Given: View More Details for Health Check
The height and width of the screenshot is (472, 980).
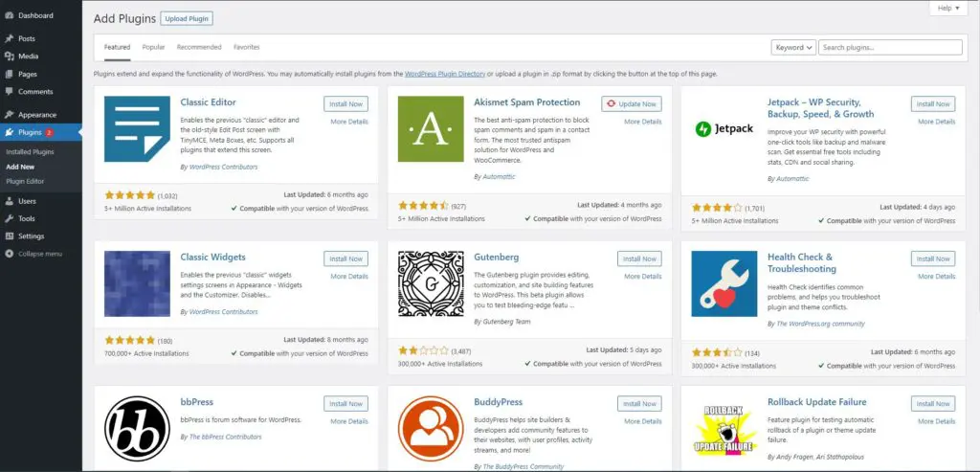Looking at the screenshot, I should [x=936, y=277].
